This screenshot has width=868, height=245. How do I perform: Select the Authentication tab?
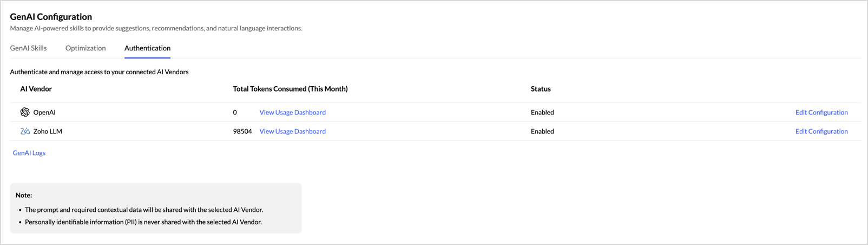click(147, 48)
